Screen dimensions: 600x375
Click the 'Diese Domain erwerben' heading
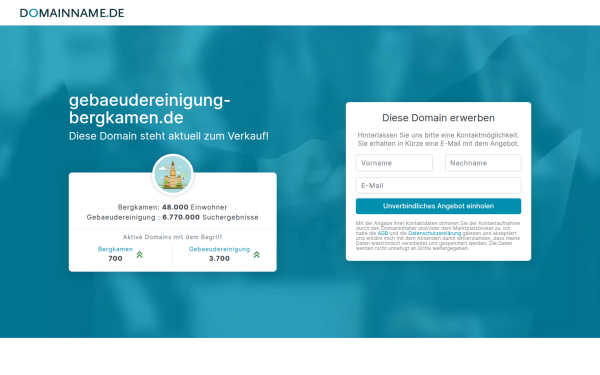pyautogui.click(x=439, y=118)
